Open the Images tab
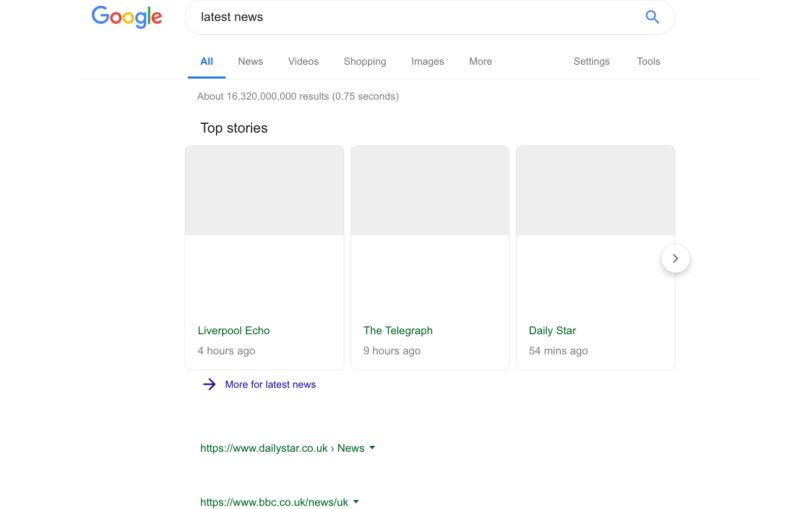Viewport: 810px width, 509px height. click(427, 61)
